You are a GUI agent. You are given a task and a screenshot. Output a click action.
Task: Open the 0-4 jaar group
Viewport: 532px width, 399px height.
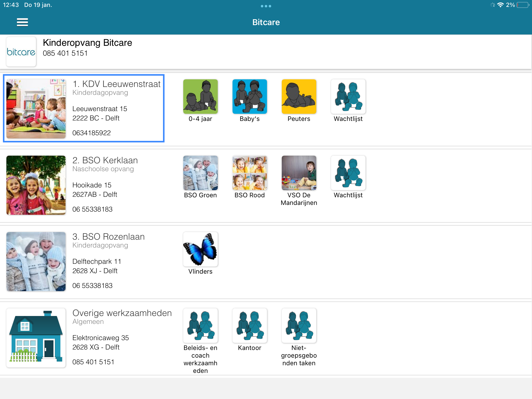tap(200, 97)
